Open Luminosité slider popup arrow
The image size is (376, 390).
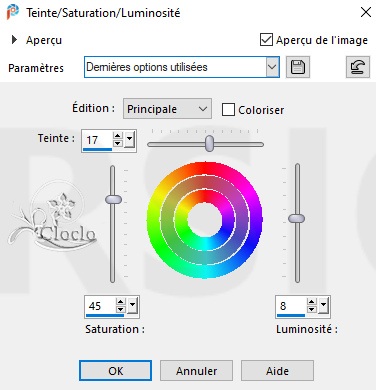(x=323, y=306)
